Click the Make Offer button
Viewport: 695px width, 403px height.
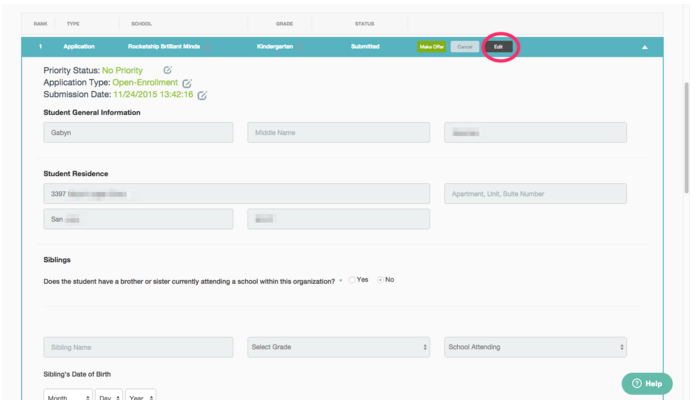point(431,47)
